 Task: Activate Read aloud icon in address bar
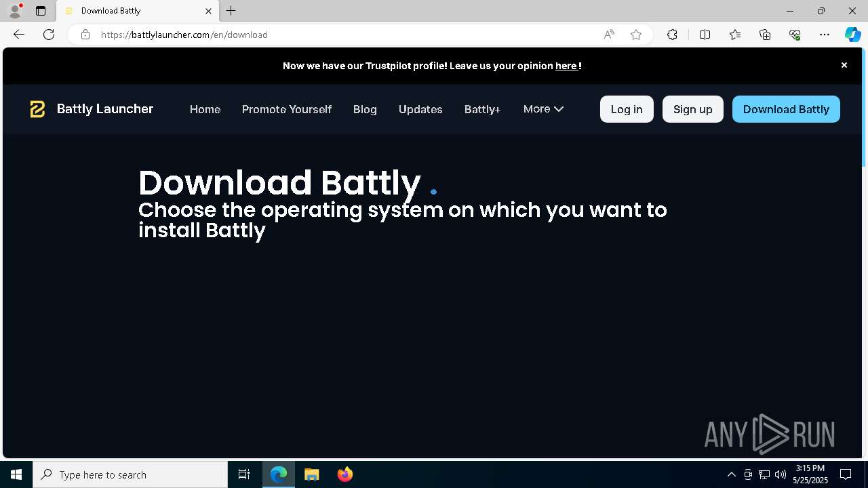pyautogui.click(x=609, y=35)
